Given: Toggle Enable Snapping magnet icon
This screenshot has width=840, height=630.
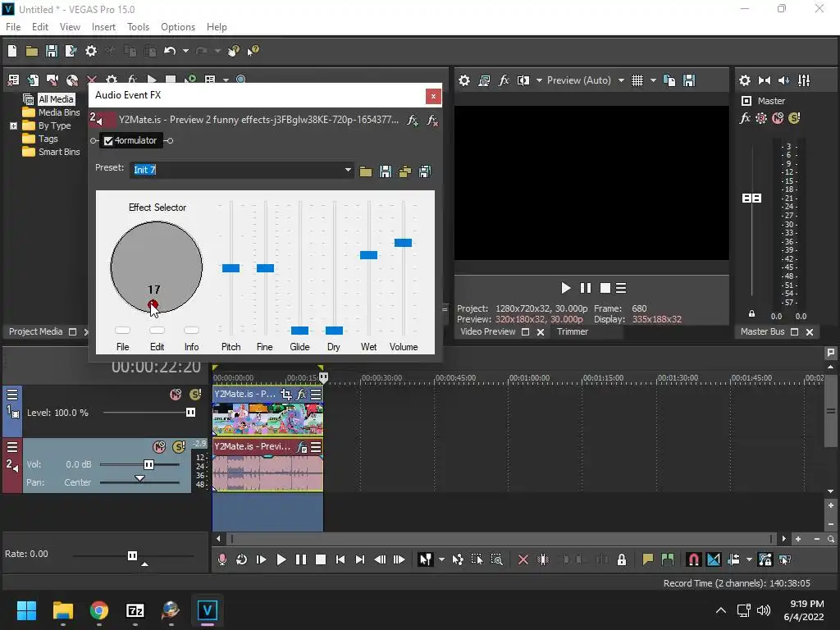Looking at the screenshot, I should (x=693, y=559).
